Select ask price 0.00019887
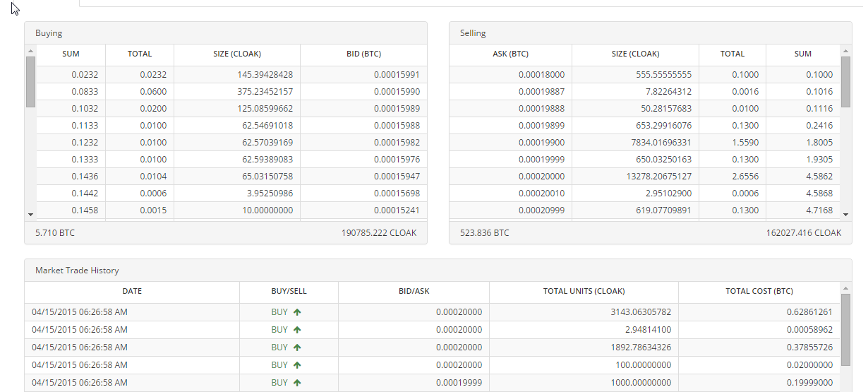The image size is (868, 392). tap(541, 91)
